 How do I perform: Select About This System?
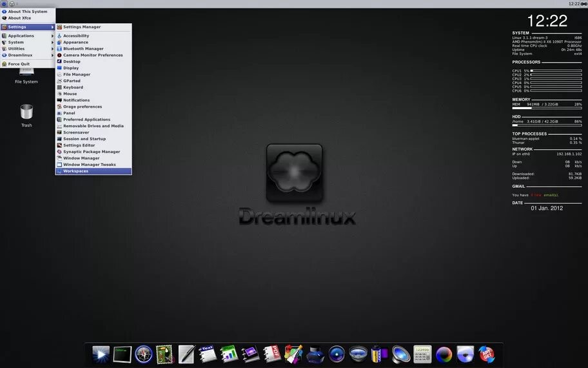[28, 11]
